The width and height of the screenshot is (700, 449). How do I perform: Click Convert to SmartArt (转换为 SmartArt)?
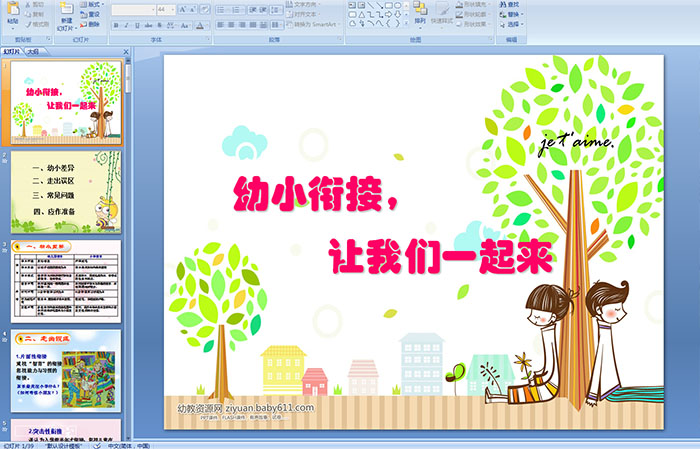313,24
